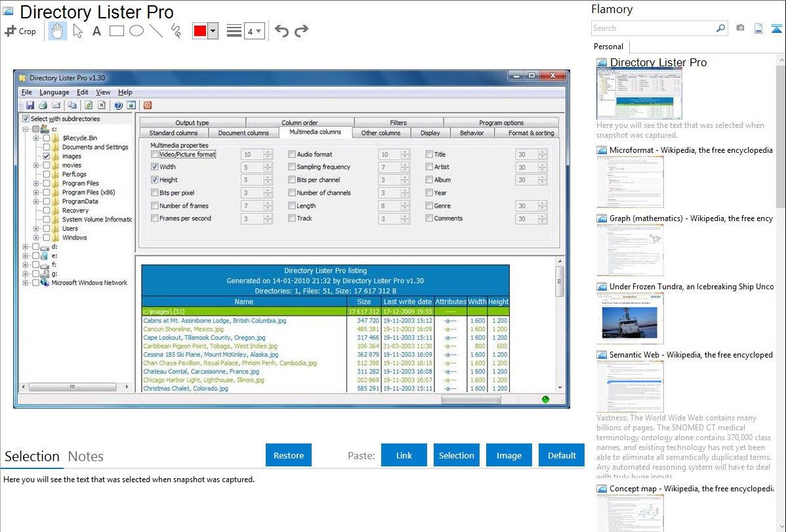Click the copy to clipboard icon
Viewport: 786px width, 532px height.
[73, 106]
